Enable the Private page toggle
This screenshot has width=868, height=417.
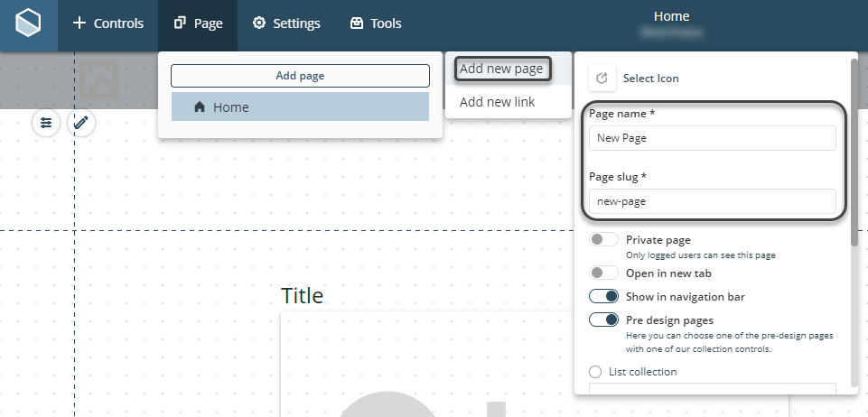[x=603, y=240]
